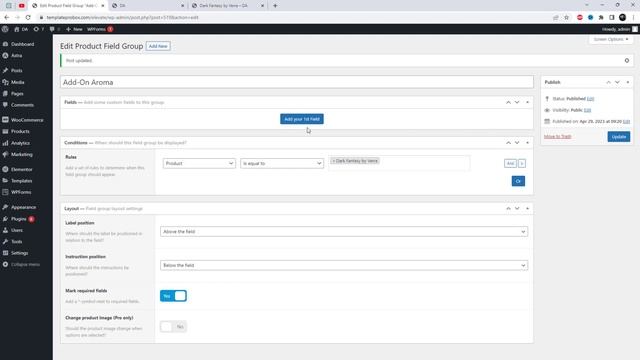This screenshot has height=360, width=640.
Task: Open the Product rule type dropdown
Action: click(199, 163)
